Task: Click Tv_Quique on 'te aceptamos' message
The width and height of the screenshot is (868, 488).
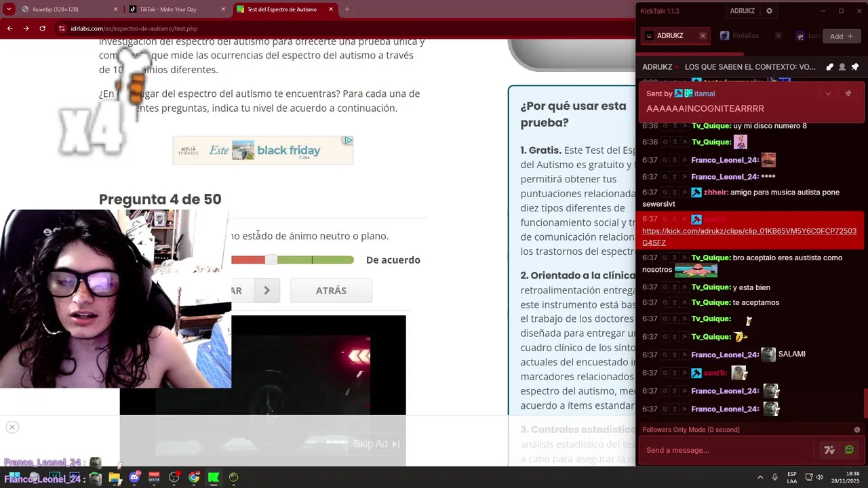Action: (x=711, y=302)
